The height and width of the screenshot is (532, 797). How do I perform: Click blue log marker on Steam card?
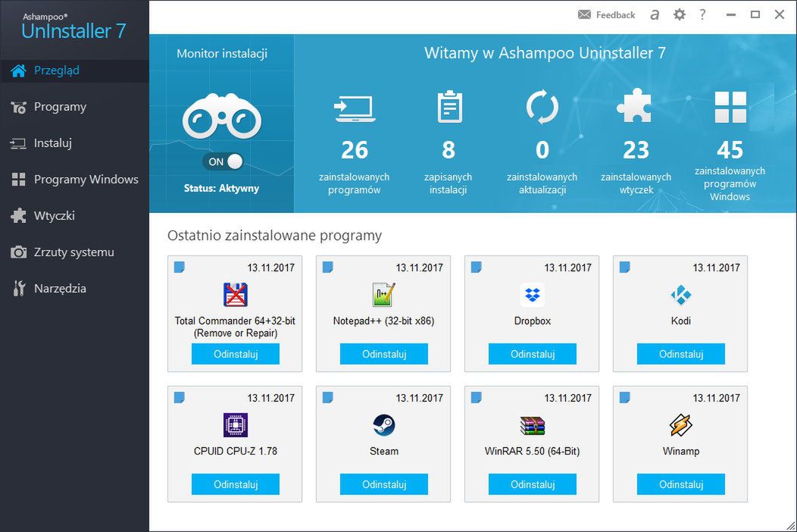(x=328, y=397)
